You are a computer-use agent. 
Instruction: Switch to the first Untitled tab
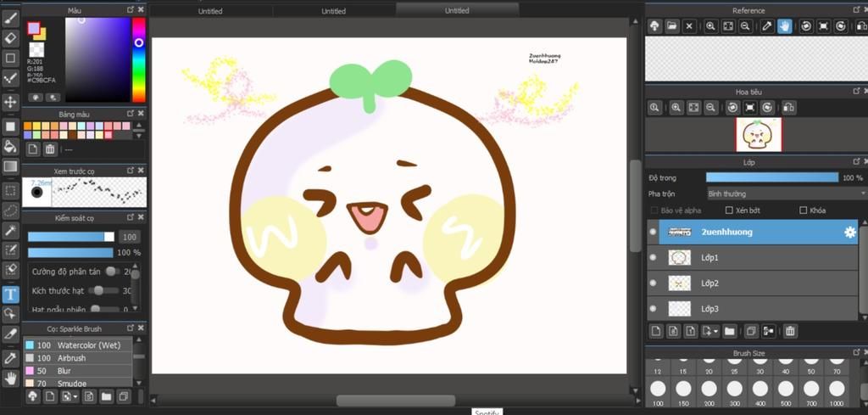(x=210, y=11)
